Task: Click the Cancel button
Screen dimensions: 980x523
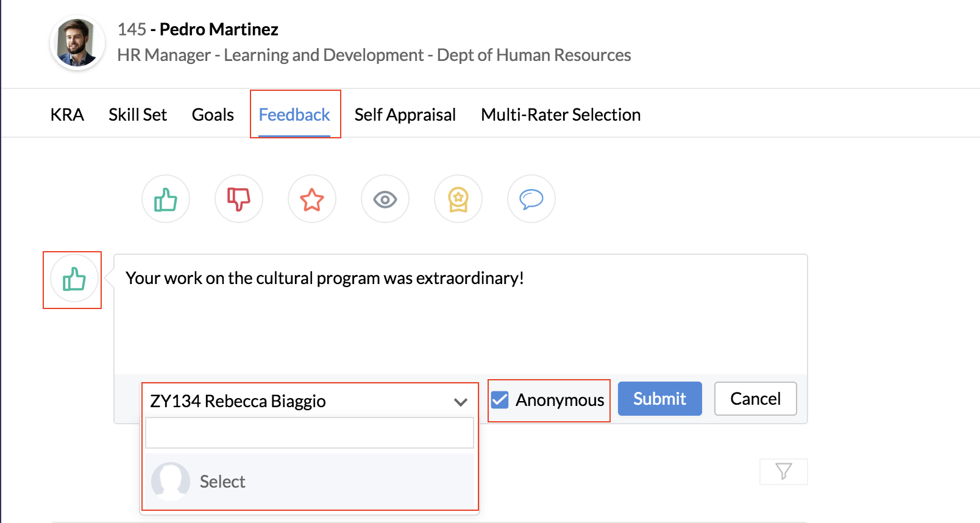Action: tap(755, 399)
